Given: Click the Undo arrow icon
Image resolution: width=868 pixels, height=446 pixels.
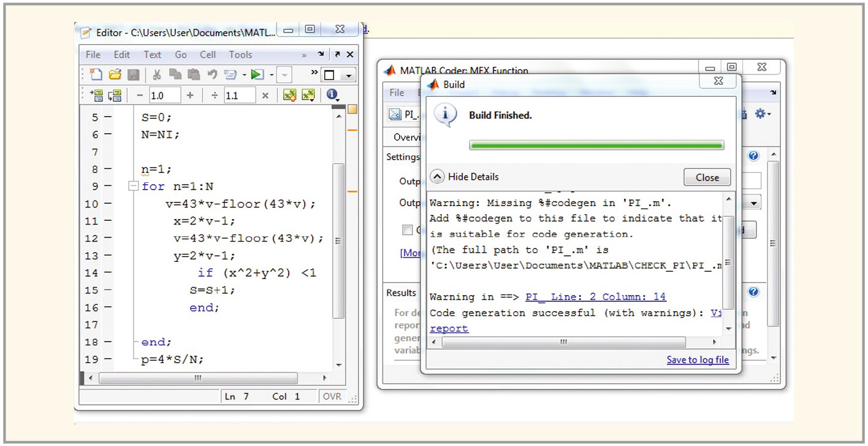Looking at the screenshot, I should click(212, 74).
